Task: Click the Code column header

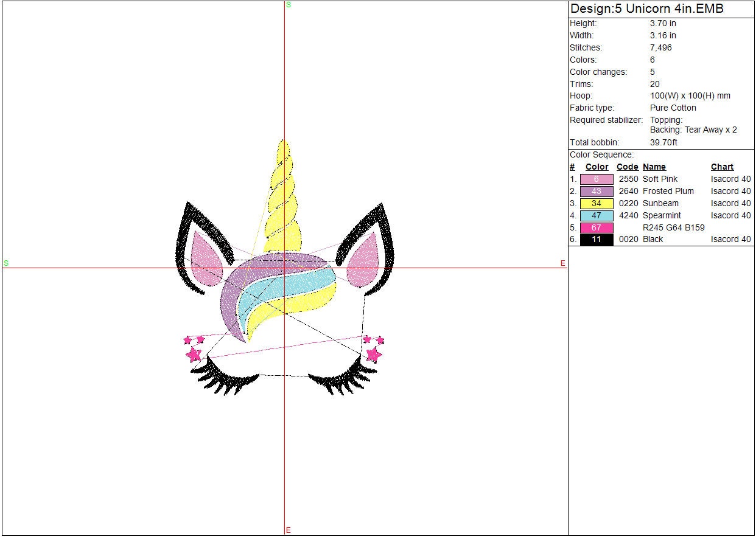Action: tap(627, 167)
